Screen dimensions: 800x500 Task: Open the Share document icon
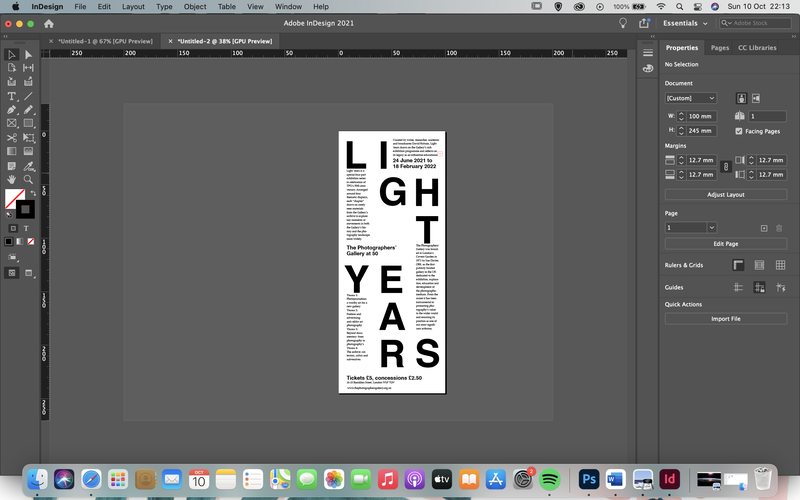click(x=644, y=23)
